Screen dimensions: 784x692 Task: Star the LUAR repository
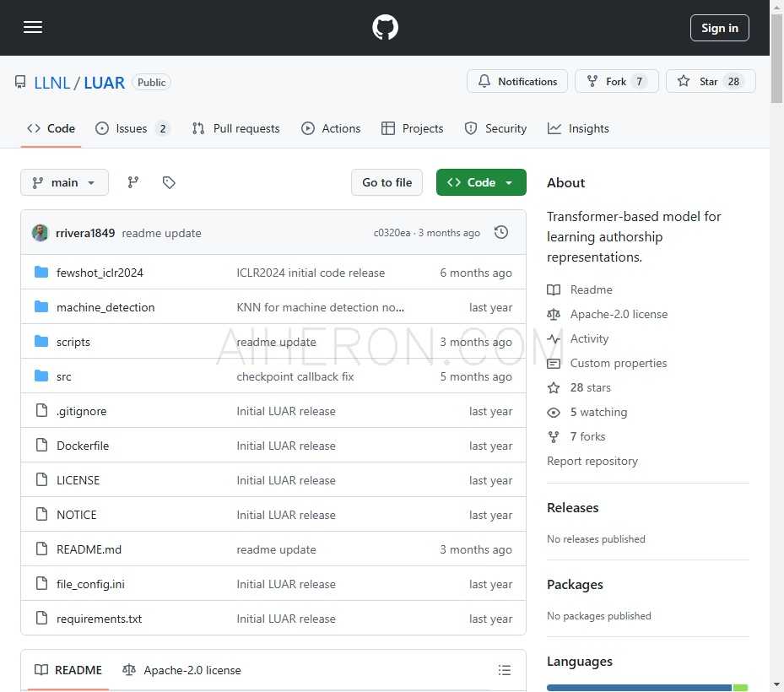click(x=711, y=82)
